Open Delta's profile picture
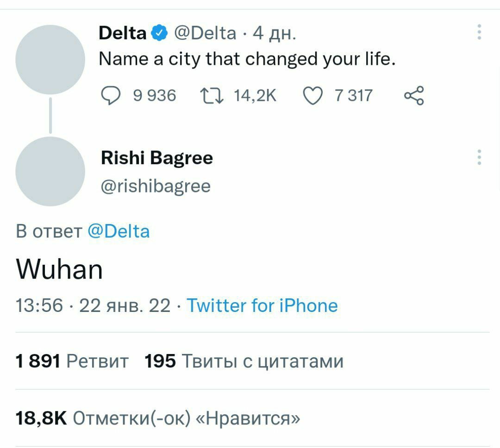Screen dimensions: 500x448 (x=50, y=60)
